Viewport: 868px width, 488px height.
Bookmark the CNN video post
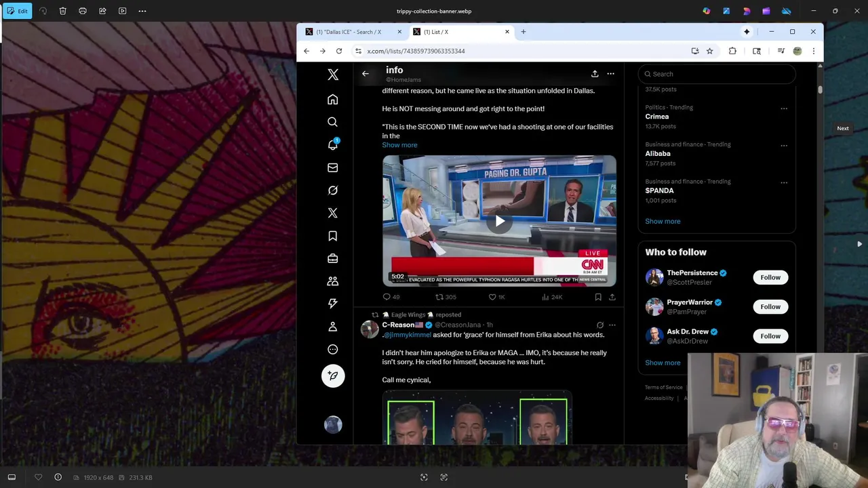(x=598, y=297)
